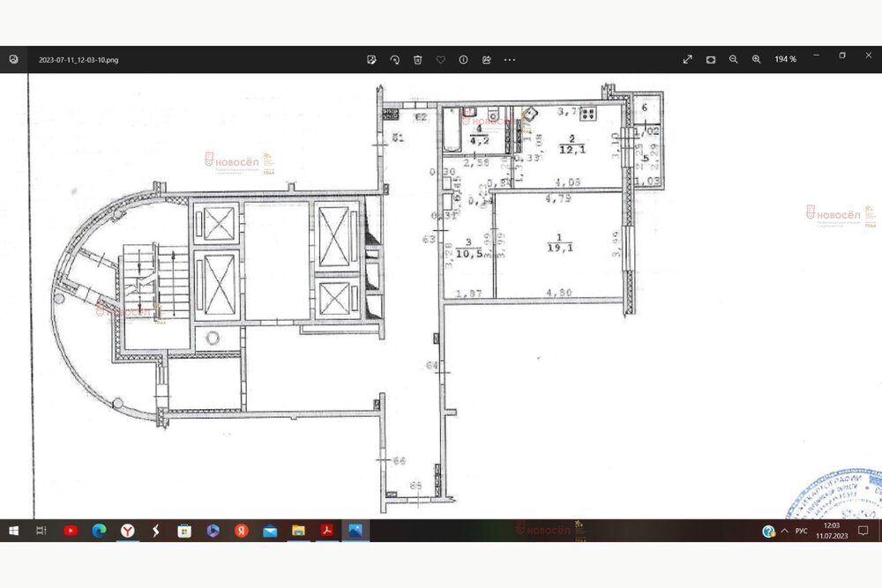Image resolution: width=882 pixels, height=588 pixels.
Task: Zoom out with minus magnifier
Action: [734, 59]
